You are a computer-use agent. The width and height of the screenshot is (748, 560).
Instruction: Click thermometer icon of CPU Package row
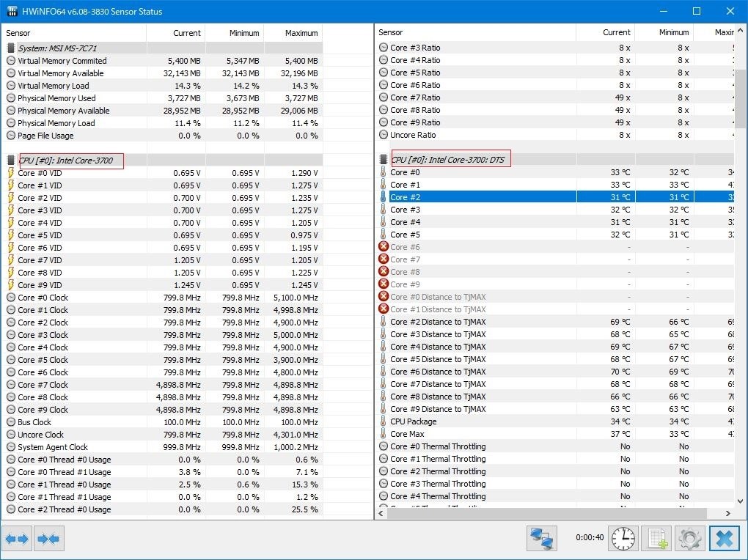coord(383,421)
